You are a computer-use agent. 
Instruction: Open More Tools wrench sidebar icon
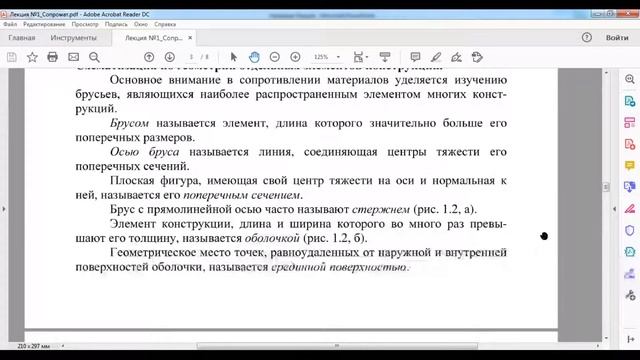point(630,295)
